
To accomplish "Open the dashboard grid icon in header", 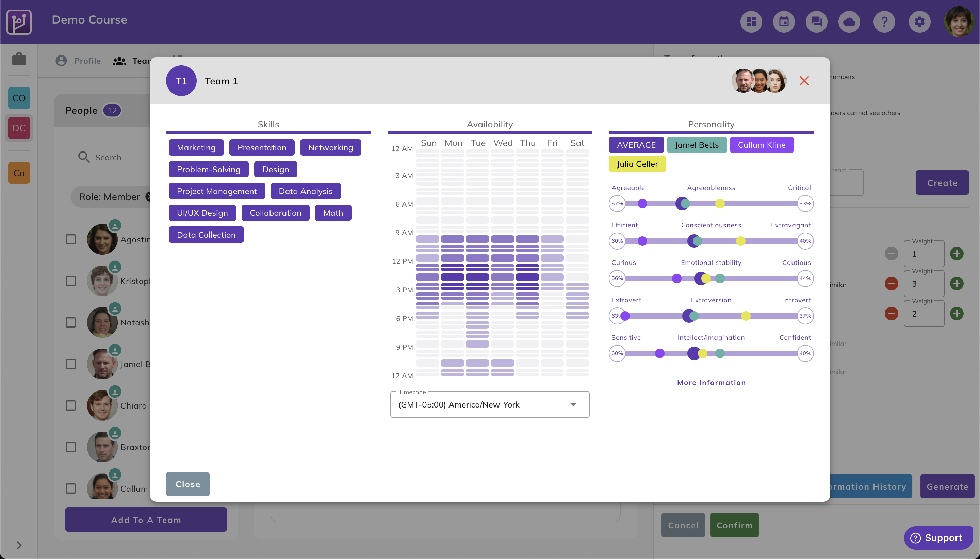I will 751,22.
